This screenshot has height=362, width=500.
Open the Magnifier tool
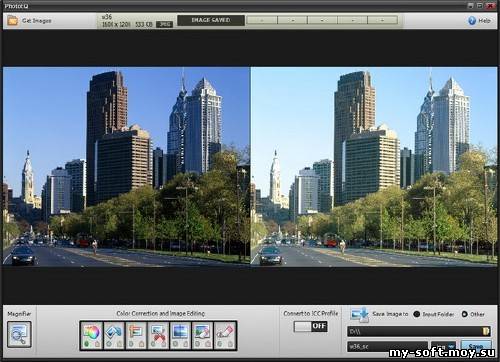tap(19, 334)
